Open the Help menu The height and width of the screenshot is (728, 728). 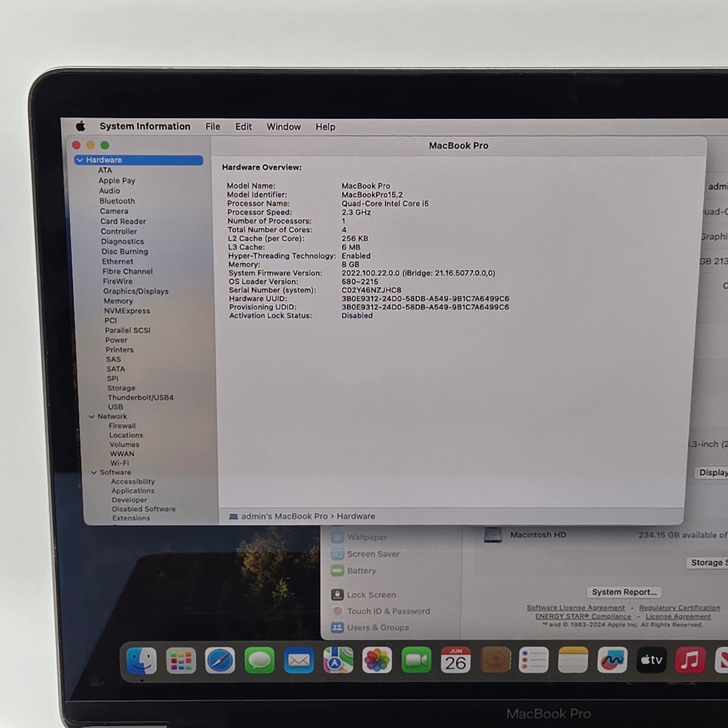[325, 126]
